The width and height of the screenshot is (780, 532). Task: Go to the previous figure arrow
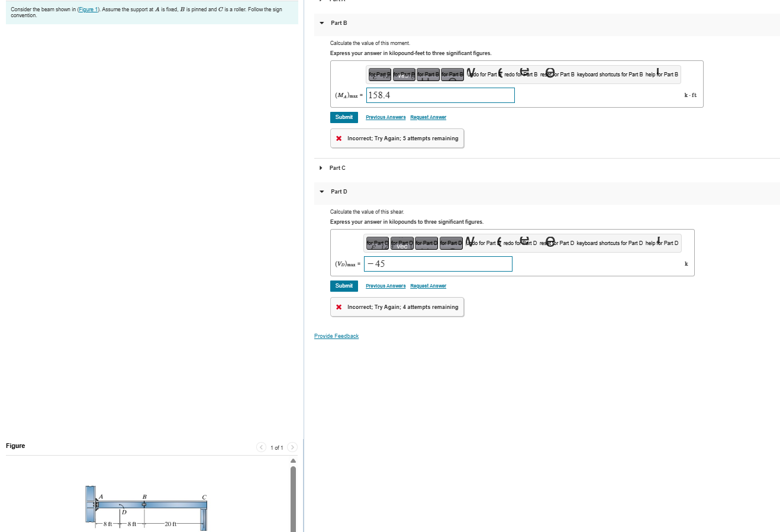262,447
